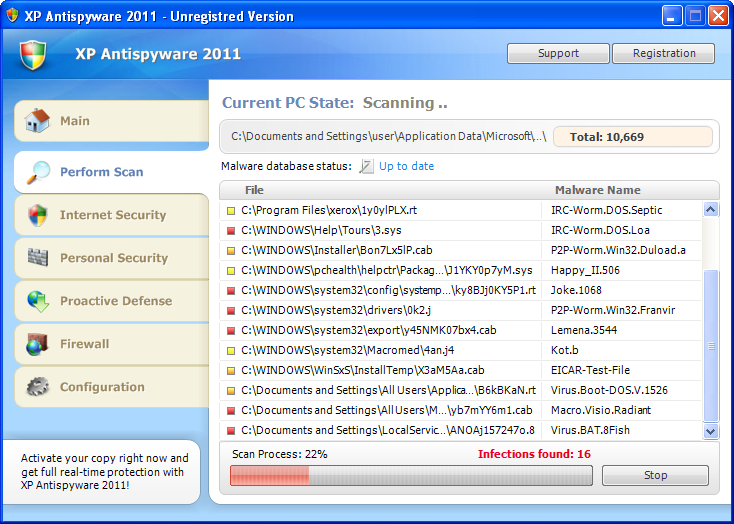Image resolution: width=734 pixels, height=524 pixels.
Task: Click the magnifying glass Perform Scan icon
Action: (37, 172)
